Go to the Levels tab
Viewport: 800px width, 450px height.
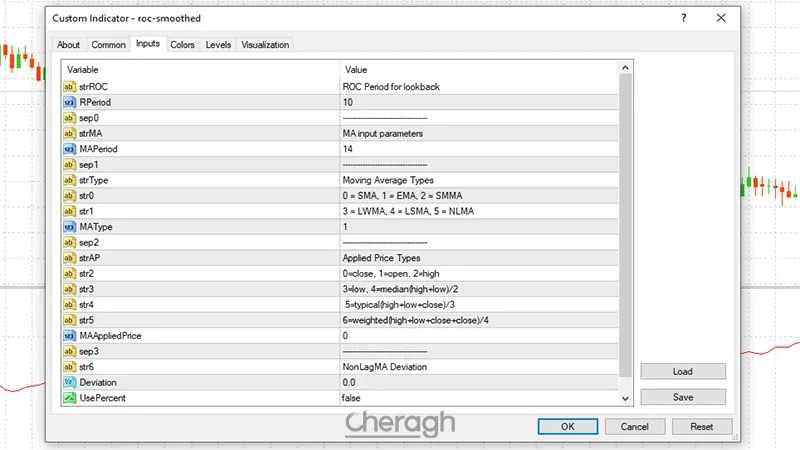coord(218,45)
